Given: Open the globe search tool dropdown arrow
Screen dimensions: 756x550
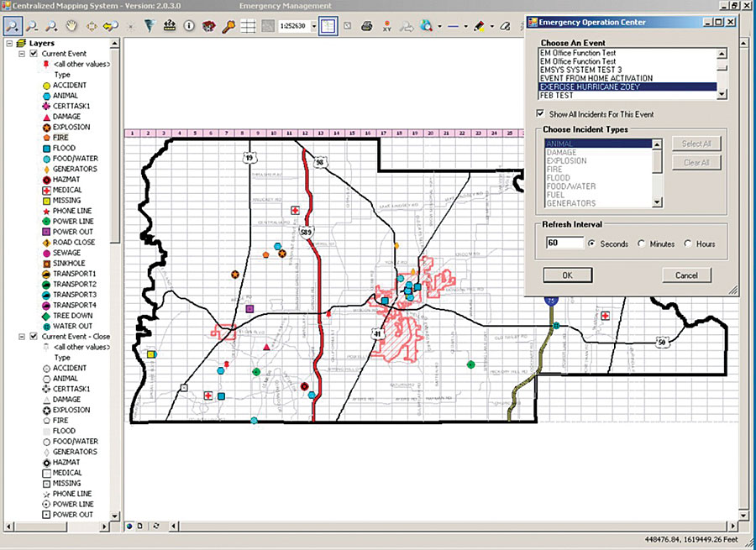Looking at the screenshot, I should pos(439,26).
